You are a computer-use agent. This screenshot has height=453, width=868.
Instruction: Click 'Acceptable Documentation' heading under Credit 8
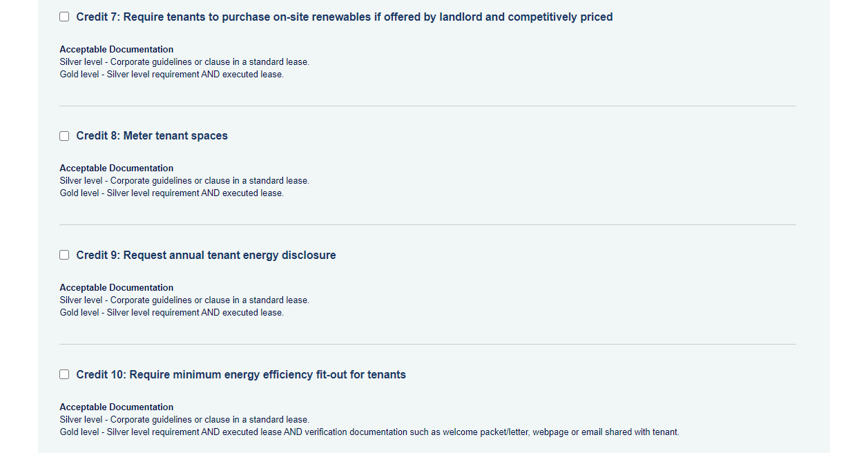[117, 168]
